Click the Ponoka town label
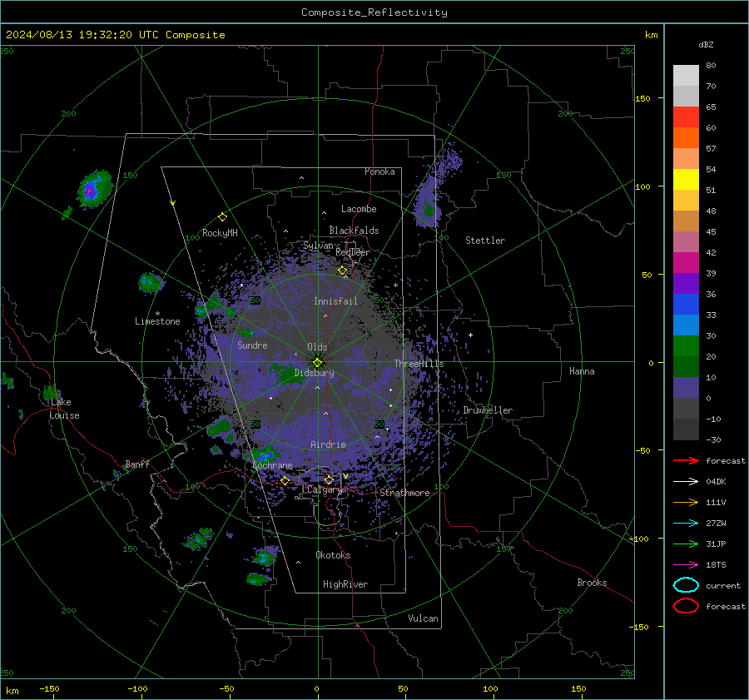Image resolution: width=749 pixels, height=700 pixels. point(379,171)
